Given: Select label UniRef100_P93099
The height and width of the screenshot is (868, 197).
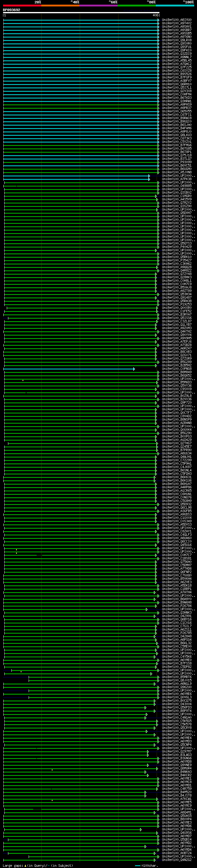Looking at the screenshot, I should pyautogui.click(x=177, y=162).
